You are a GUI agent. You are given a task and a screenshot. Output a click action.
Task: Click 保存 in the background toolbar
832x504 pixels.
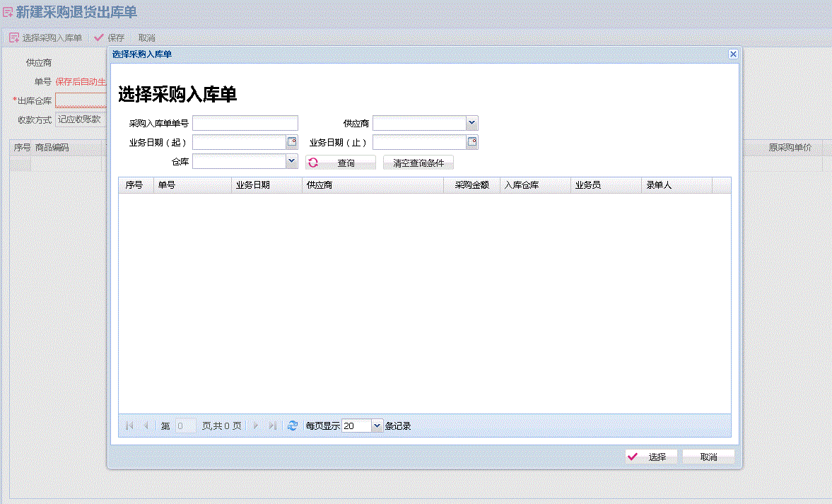[x=110, y=37]
